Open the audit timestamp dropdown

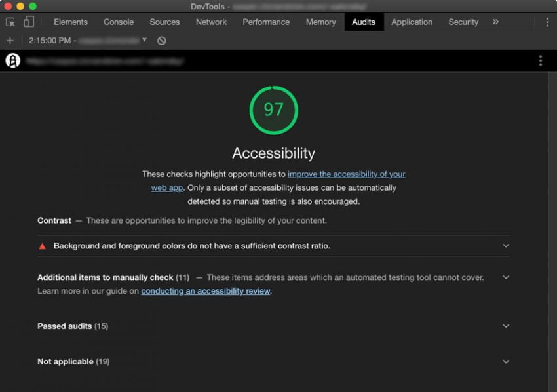tap(145, 40)
